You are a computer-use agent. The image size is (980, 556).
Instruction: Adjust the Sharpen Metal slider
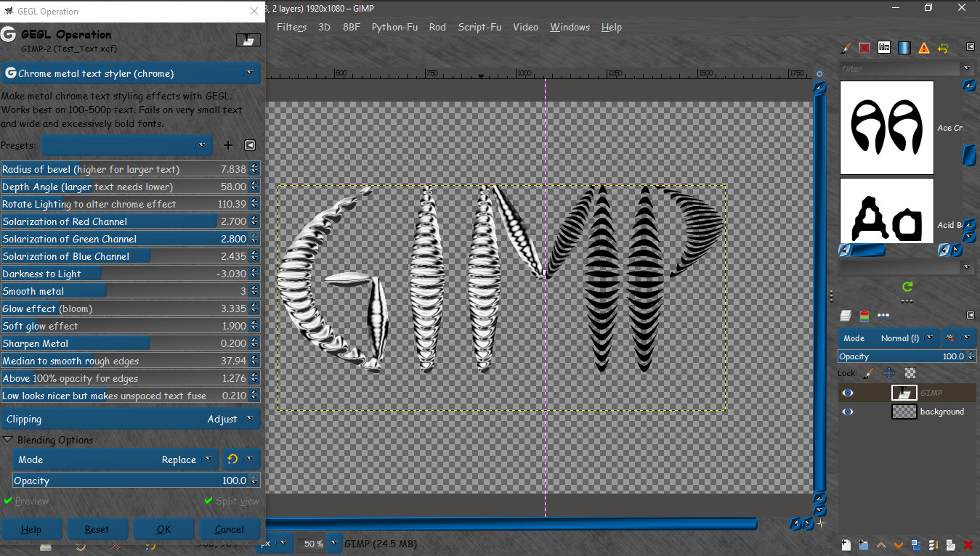click(x=131, y=343)
